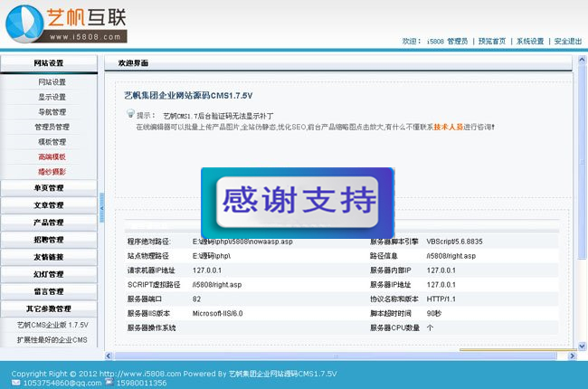Collapse sidebar with the splitter arrow
The width and height of the screenshot is (588, 389).
click(101, 208)
